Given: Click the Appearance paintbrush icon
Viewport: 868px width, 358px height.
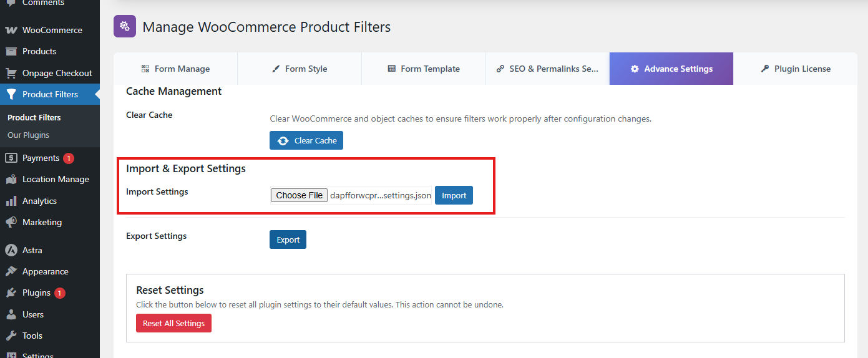Looking at the screenshot, I should [11, 271].
